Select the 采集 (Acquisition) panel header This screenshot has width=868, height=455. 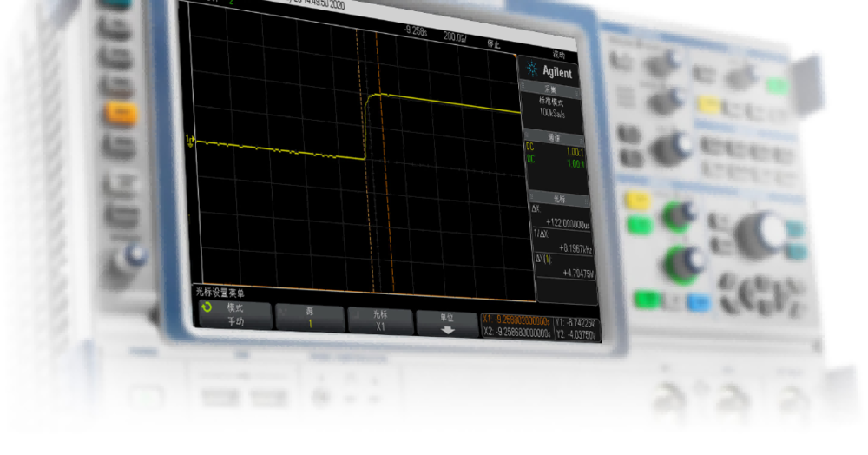(x=549, y=89)
